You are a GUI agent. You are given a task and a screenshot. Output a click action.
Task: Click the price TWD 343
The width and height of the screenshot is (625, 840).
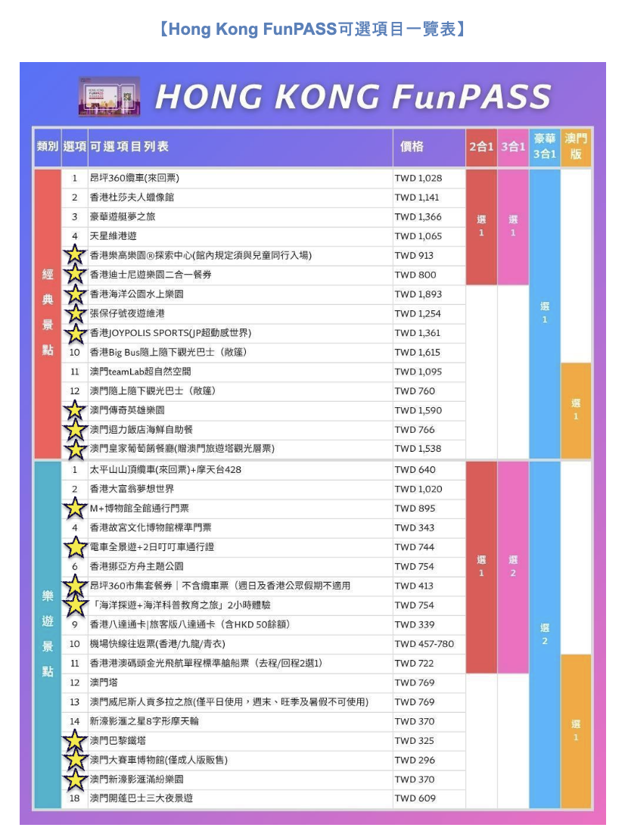415,527
